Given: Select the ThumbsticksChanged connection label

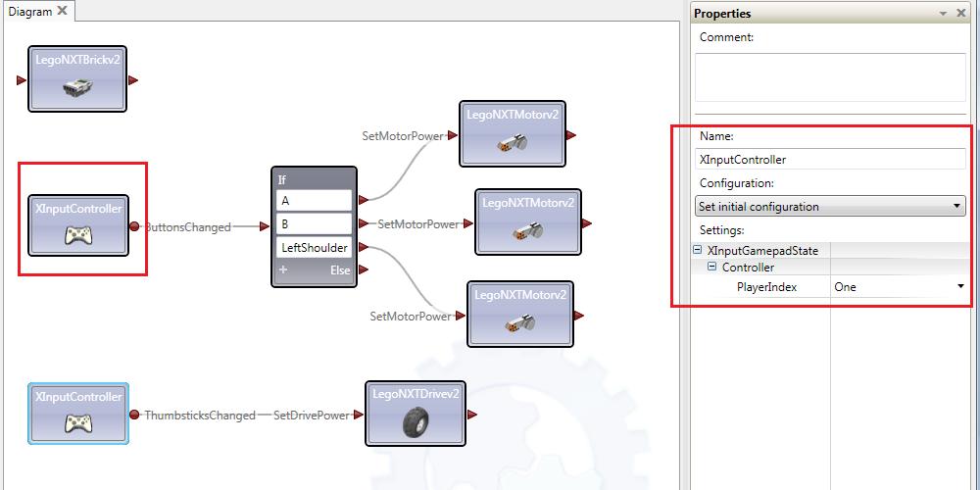Looking at the screenshot, I should (200, 415).
